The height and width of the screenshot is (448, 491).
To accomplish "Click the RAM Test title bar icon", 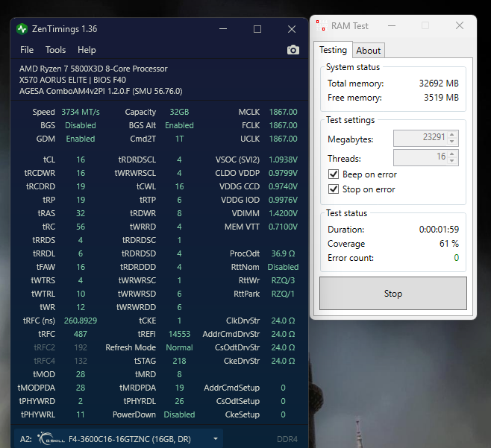I will (x=322, y=25).
